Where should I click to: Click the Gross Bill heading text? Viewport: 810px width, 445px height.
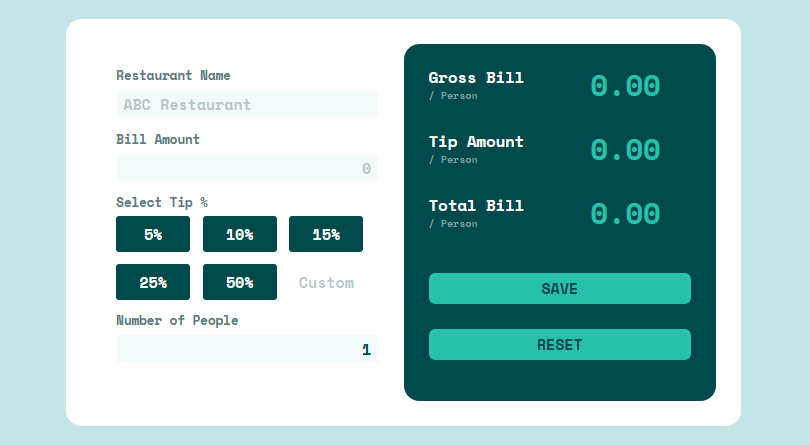(x=476, y=78)
